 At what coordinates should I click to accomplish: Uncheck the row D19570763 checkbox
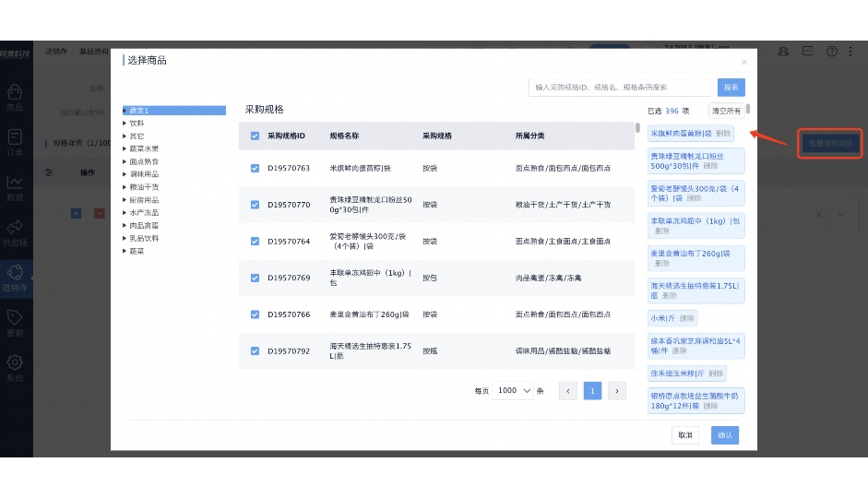(255, 168)
